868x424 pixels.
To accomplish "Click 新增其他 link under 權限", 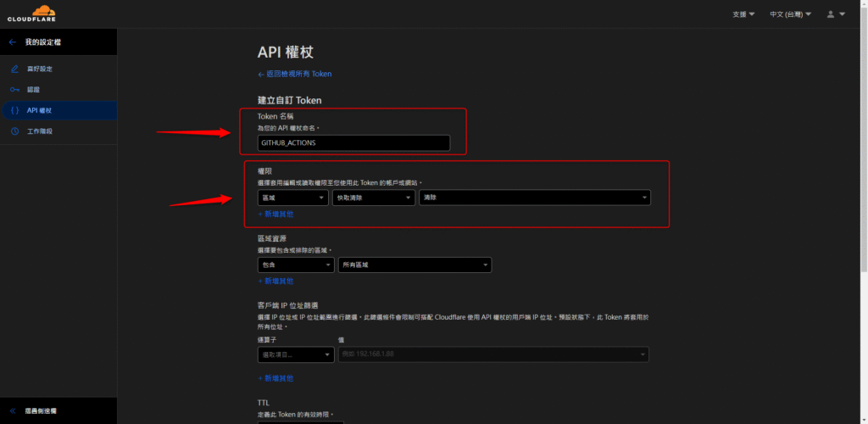I will tap(275, 214).
